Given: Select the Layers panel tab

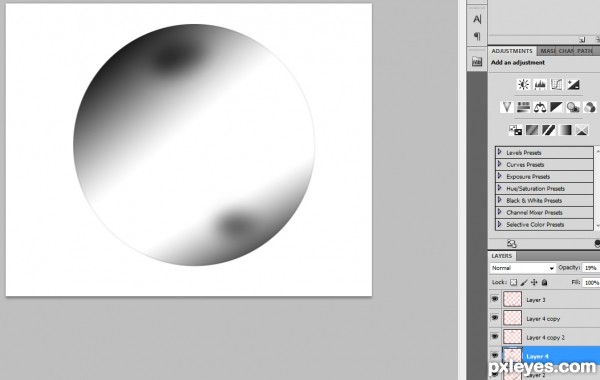Looking at the screenshot, I should (x=502, y=256).
